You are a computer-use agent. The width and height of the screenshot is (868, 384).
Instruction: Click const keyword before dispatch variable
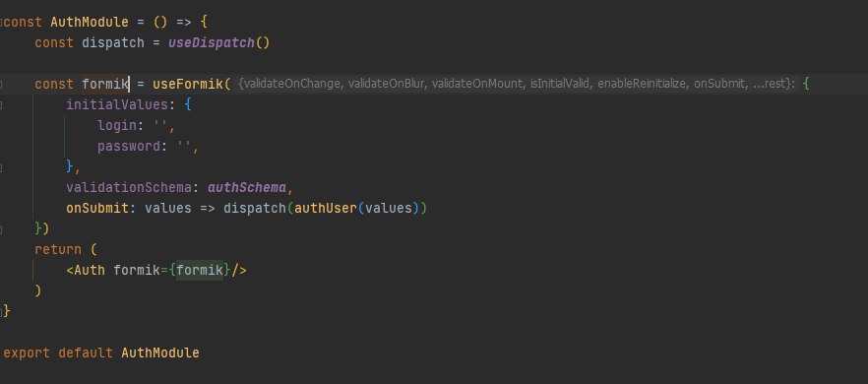point(54,42)
